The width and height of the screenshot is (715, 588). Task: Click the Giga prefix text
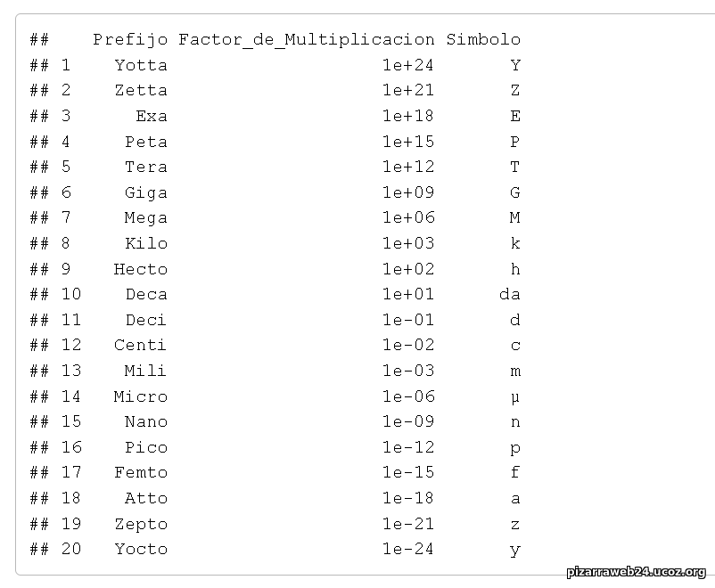point(145,192)
